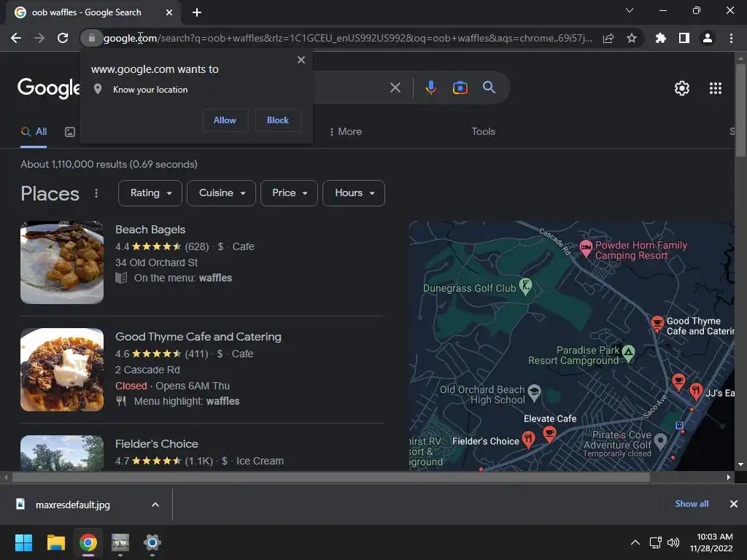Open the downloaded maxresdefault.jpg file
The width and height of the screenshot is (747, 560).
(72, 505)
